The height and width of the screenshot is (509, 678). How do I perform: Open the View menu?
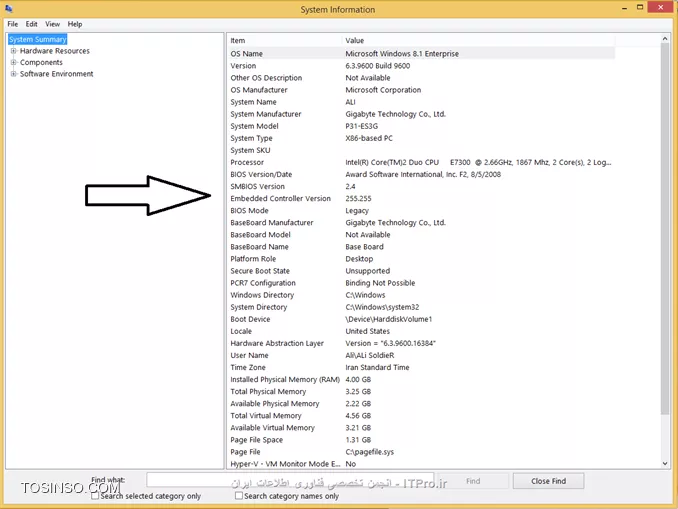coord(52,24)
